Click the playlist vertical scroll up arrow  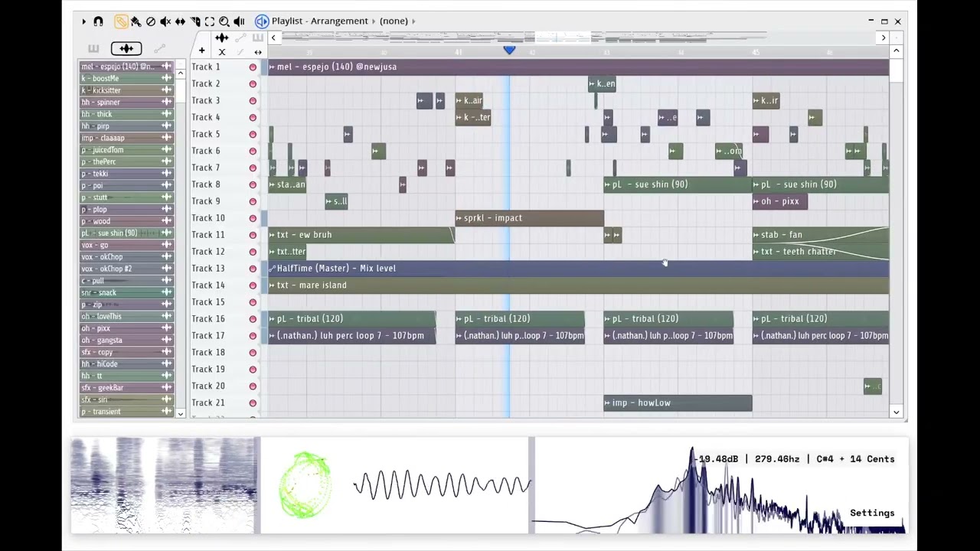[897, 51]
